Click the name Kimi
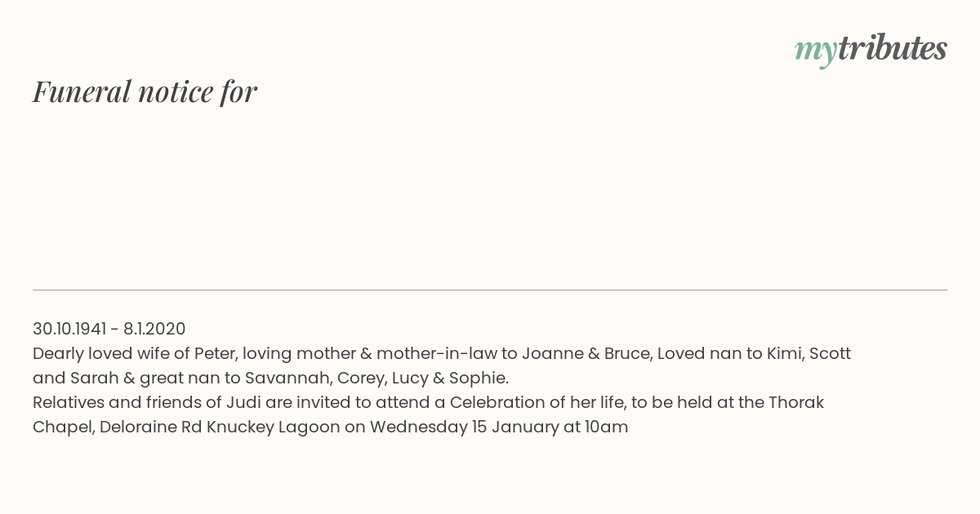 pyautogui.click(x=783, y=353)
